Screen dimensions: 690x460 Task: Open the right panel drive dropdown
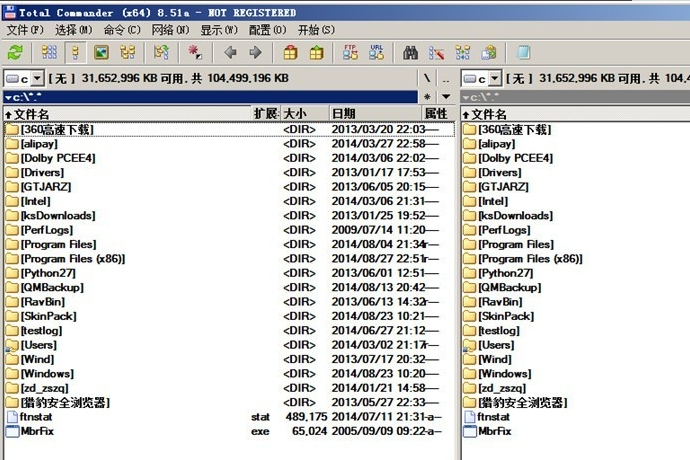tap(495, 79)
